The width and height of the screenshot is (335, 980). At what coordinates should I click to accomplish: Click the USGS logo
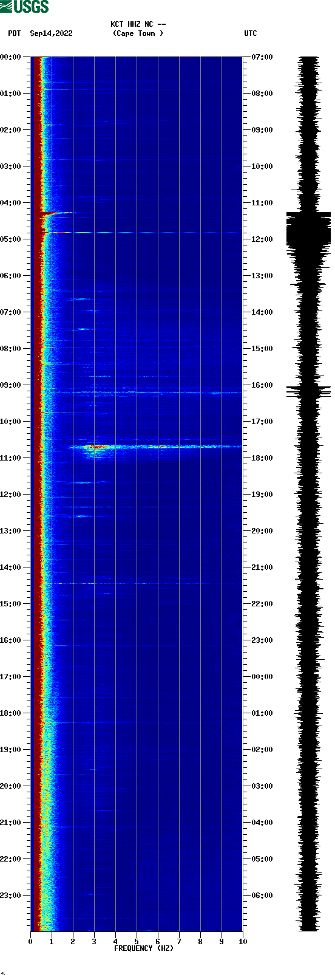click(24, 7)
